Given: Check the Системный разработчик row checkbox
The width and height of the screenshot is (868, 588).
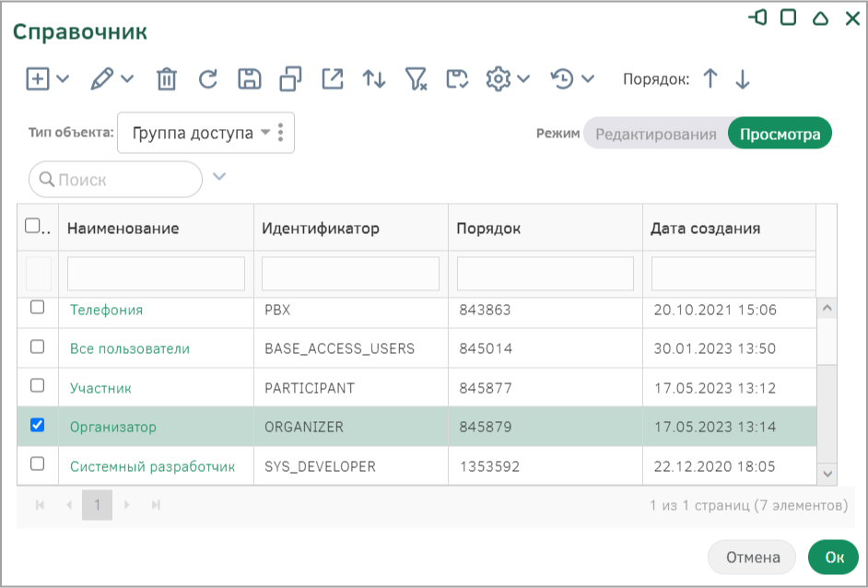Looking at the screenshot, I should (x=37, y=464).
